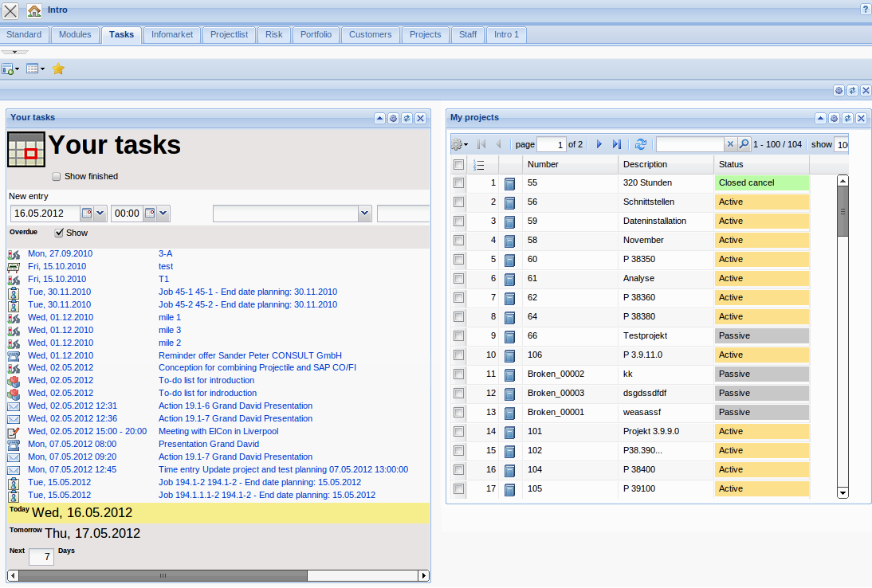Click the search magnifier in My projects

(744, 144)
